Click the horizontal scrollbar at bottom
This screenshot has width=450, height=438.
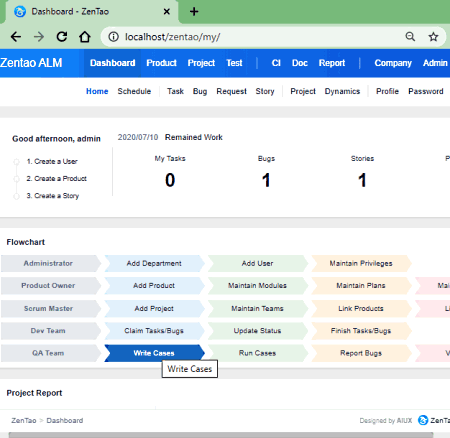(221, 435)
